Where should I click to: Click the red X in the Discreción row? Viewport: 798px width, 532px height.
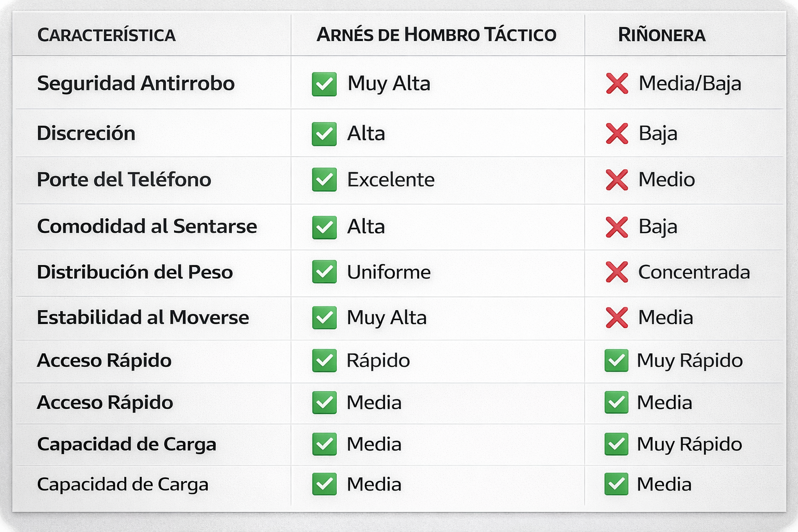[x=617, y=134]
